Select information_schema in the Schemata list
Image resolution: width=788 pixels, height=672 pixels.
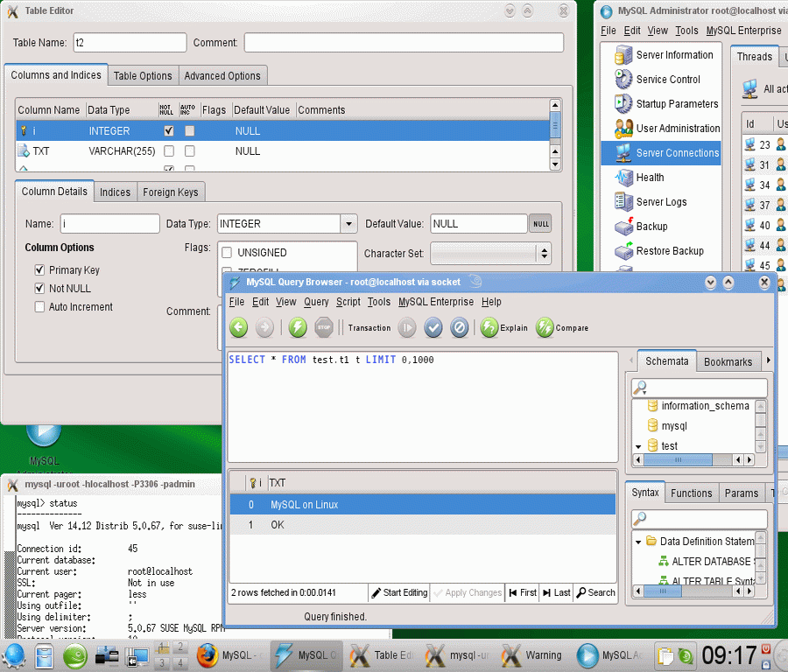[x=705, y=406]
